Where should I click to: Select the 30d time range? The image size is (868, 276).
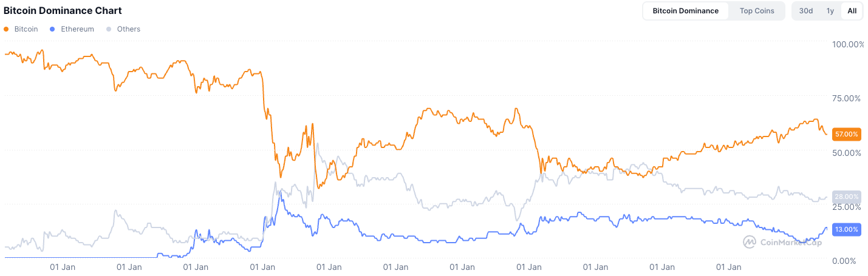(x=806, y=11)
